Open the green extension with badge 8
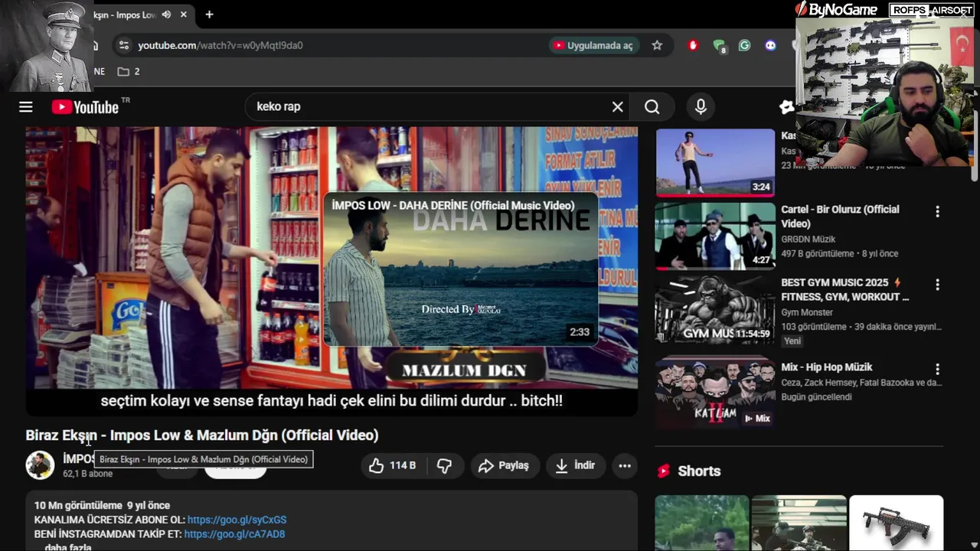Viewport: 980px width, 551px height. [719, 46]
